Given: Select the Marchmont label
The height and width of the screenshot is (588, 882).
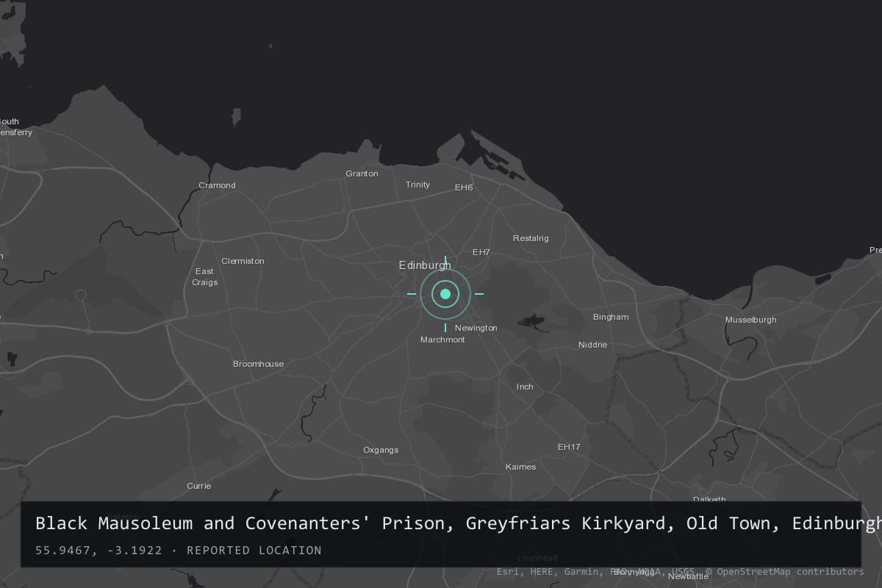Looking at the screenshot, I should [442, 340].
